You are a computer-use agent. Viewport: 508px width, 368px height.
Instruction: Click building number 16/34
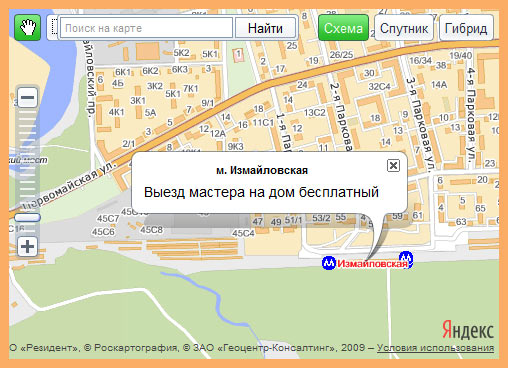coord(420,61)
